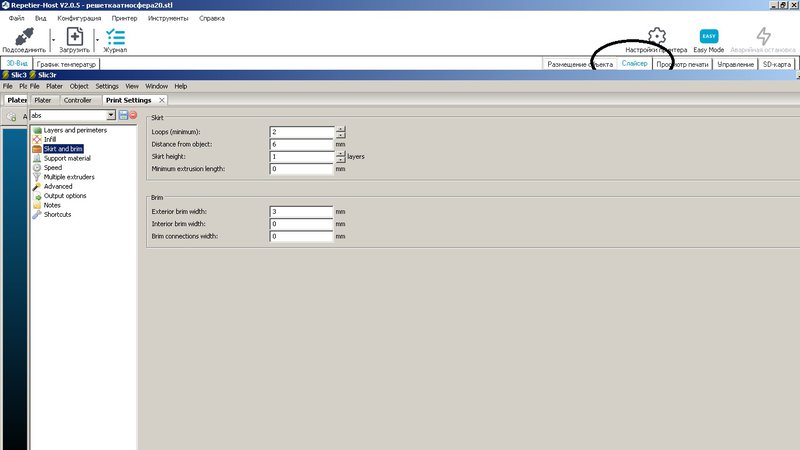Open the Журнал log icon
This screenshot has width=800, height=450.
point(115,35)
